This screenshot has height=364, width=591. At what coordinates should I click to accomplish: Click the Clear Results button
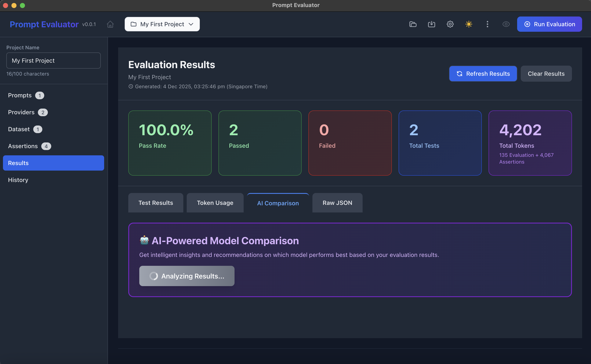click(546, 74)
